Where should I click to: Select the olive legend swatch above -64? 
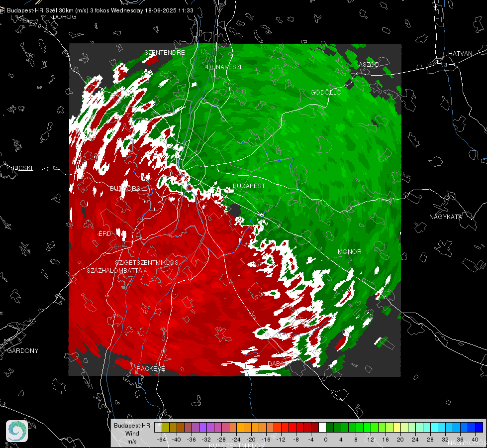(x=166, y=427)
